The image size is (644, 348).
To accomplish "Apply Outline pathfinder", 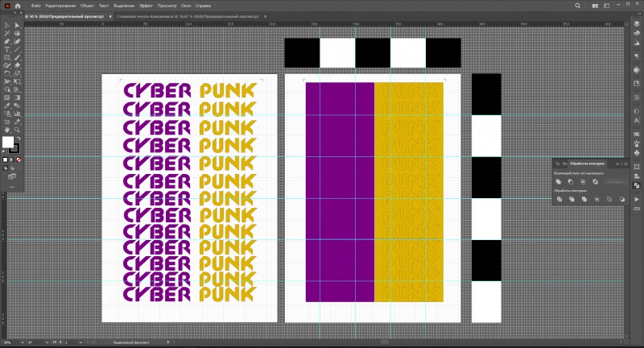I will pos(609,199).
